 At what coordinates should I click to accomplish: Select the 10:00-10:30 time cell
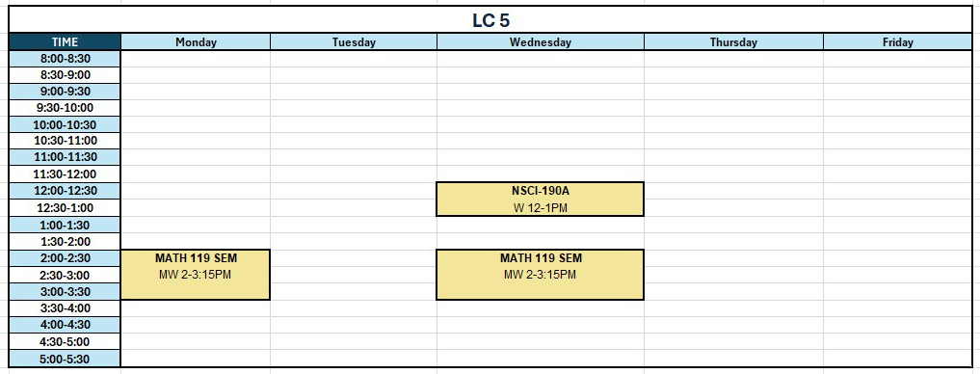click(x=65, y=124)
